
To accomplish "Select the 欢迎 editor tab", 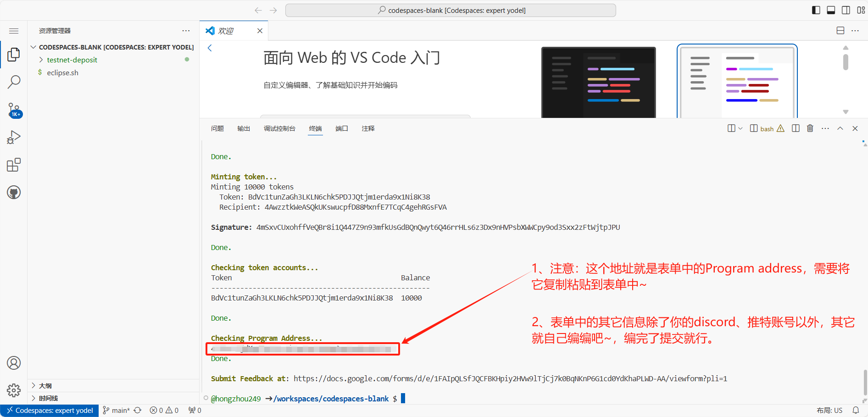I will [234, 31].
